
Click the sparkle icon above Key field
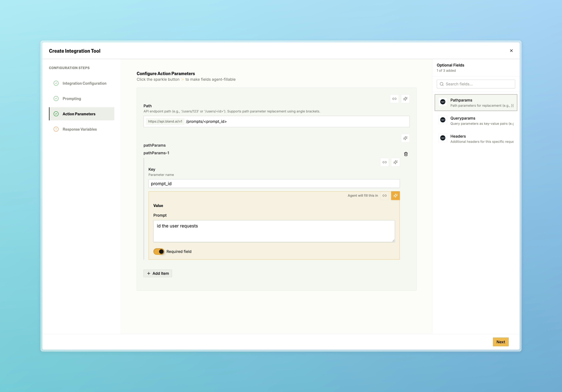click(x=396, y=162)
